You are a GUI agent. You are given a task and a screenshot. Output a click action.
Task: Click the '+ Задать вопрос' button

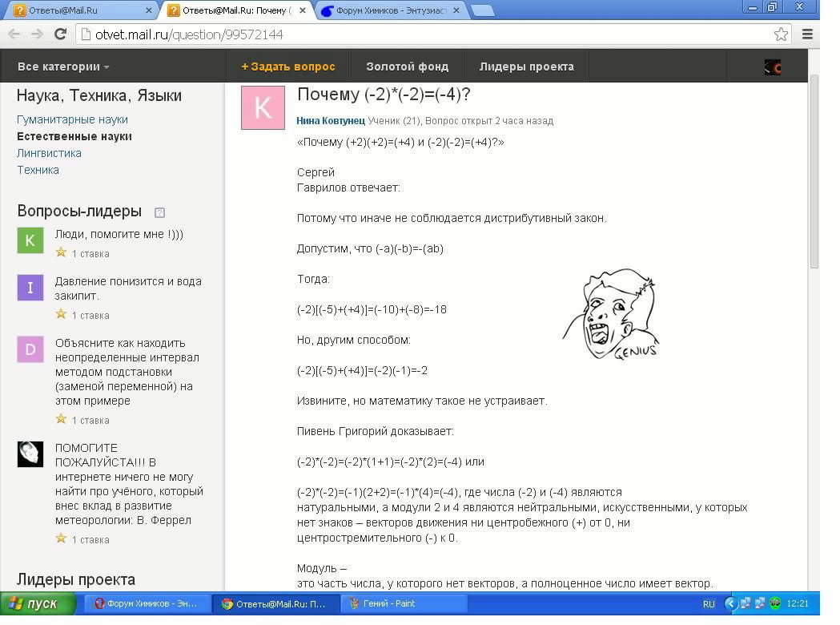288,67
